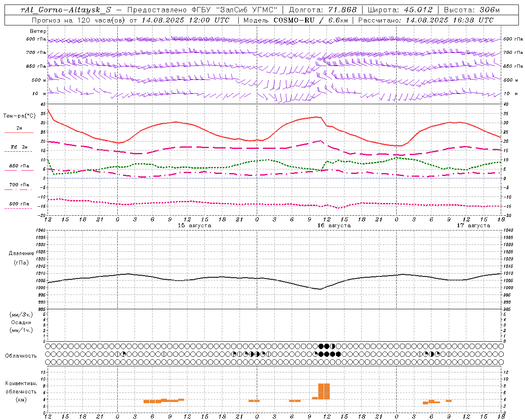Select the Прогноз на 120 часа(ов) text

(79, 20)
